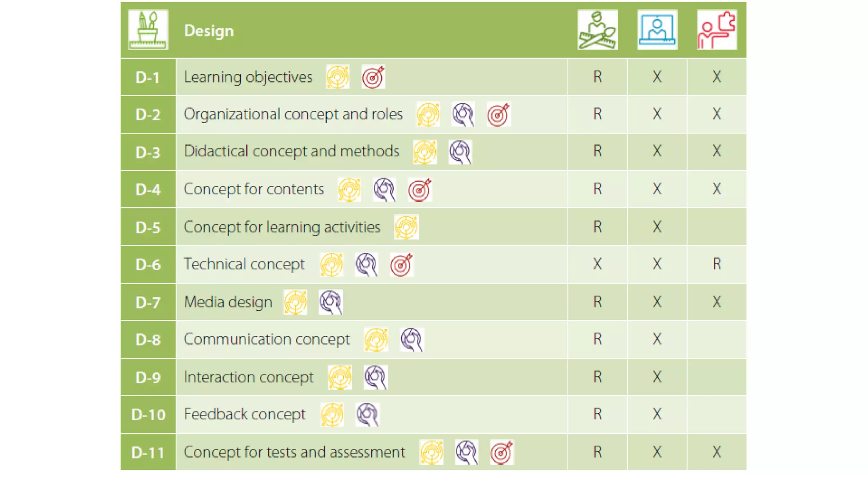The height and width of the screenshot is (488, 868).
Task: Click Organizational concept and roles text
Action: (293, 114)
